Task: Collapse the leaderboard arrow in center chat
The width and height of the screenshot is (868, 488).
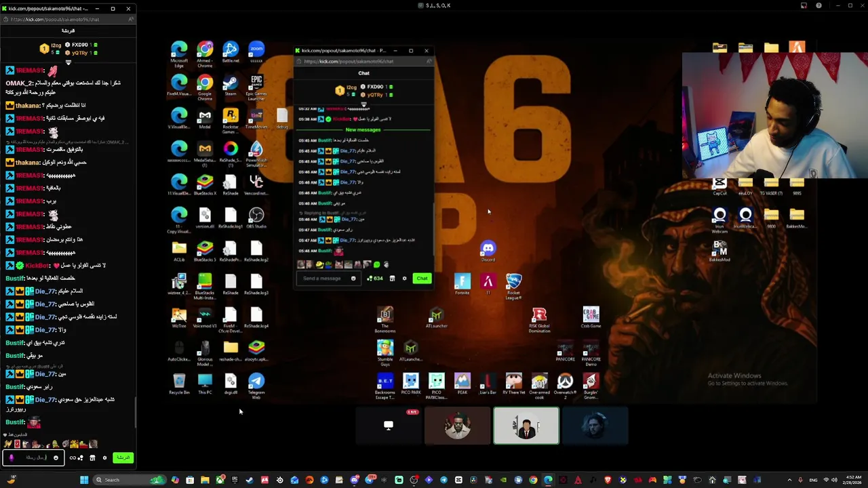Action: 363,104
